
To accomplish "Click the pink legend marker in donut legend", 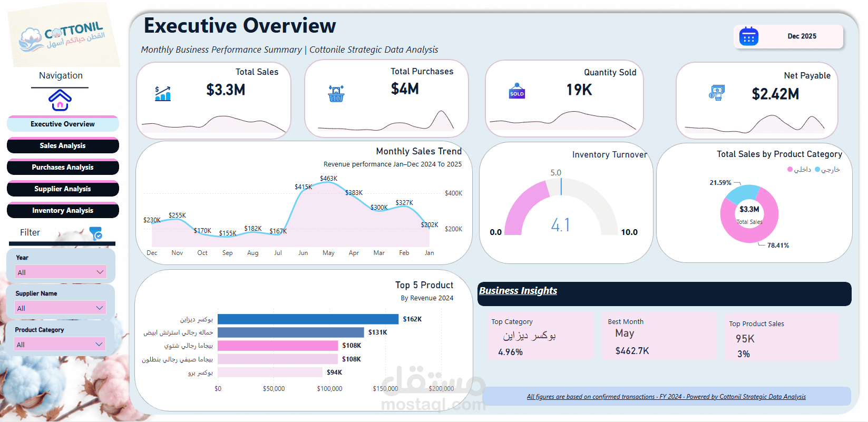I will (x=789, y=170).
